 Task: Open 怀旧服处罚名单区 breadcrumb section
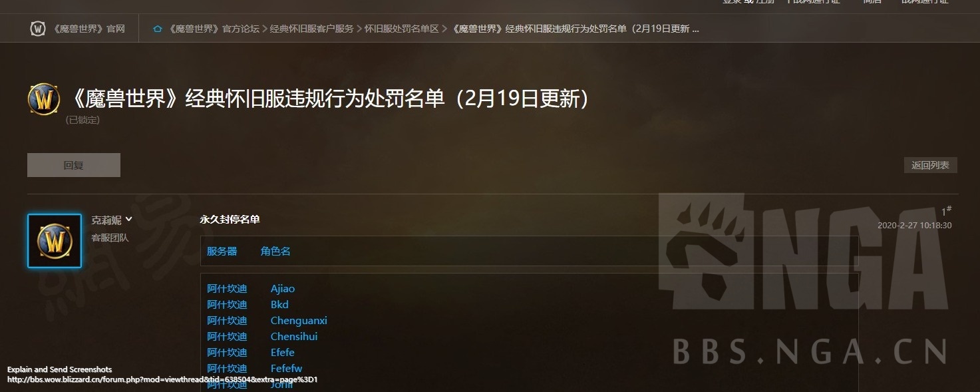pyautogui.click(x=401, y=29)
